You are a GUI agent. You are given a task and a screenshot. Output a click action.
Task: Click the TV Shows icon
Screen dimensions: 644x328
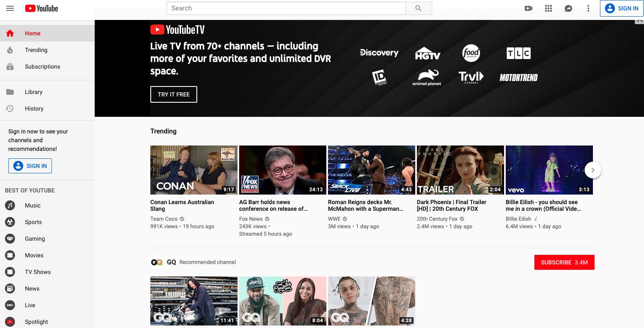(x=10, y=272)
